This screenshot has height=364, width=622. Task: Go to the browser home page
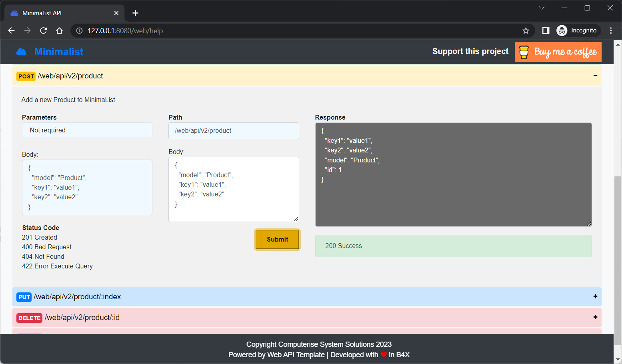click(60, 31)
